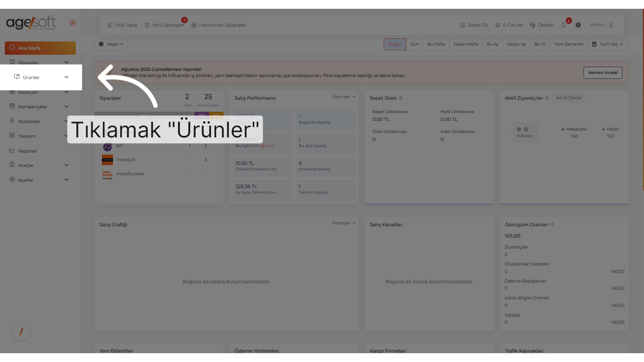
Task: Select the Geçen Hafta date filter
Action: click(x=466, y=44)
